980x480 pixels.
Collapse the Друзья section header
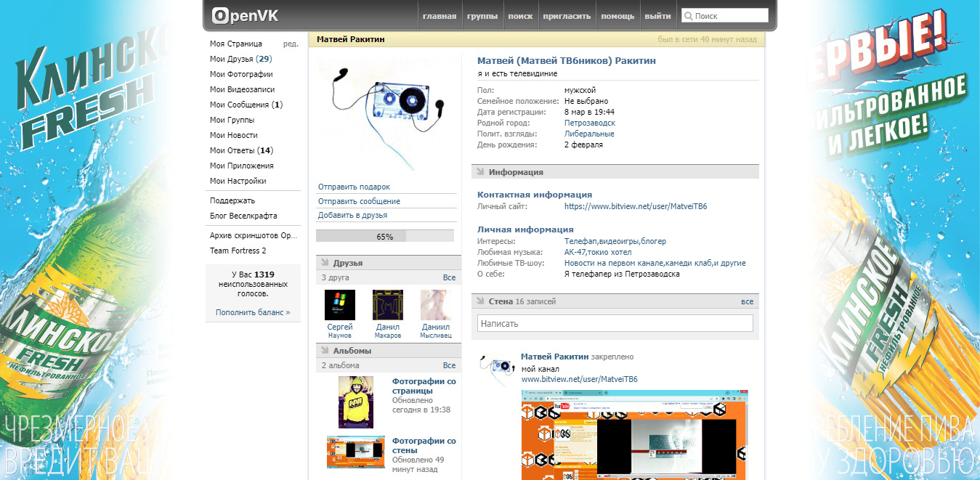(x=347, y=263)
